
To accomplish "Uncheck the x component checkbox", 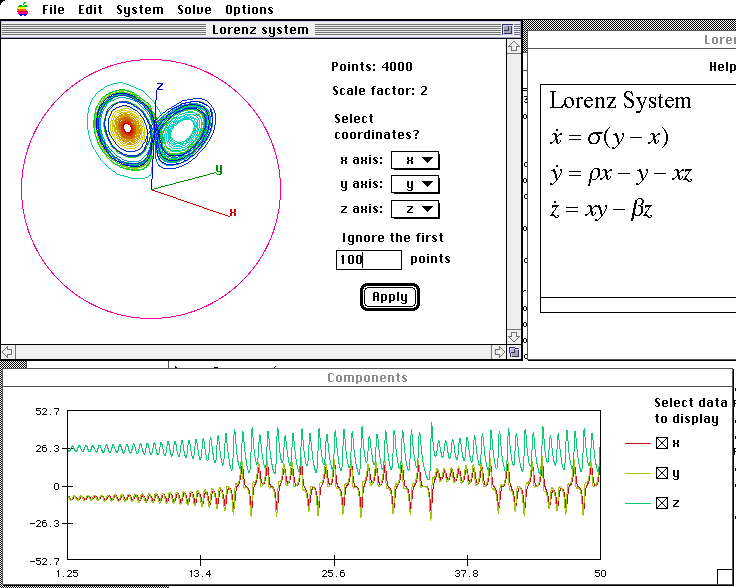I will click(x=661, y=443).
